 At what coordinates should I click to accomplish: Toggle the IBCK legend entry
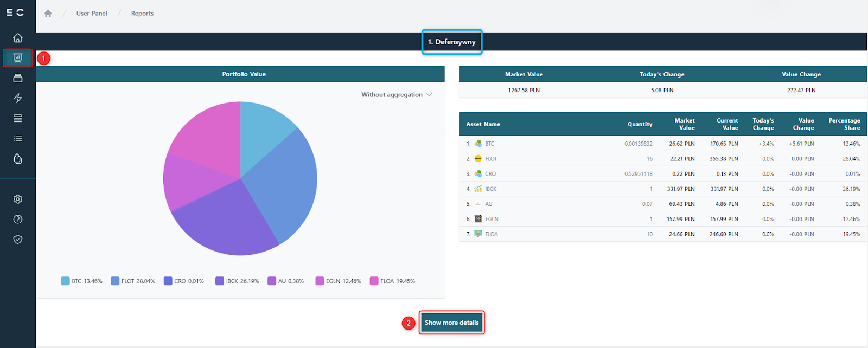tap(237, 281)
